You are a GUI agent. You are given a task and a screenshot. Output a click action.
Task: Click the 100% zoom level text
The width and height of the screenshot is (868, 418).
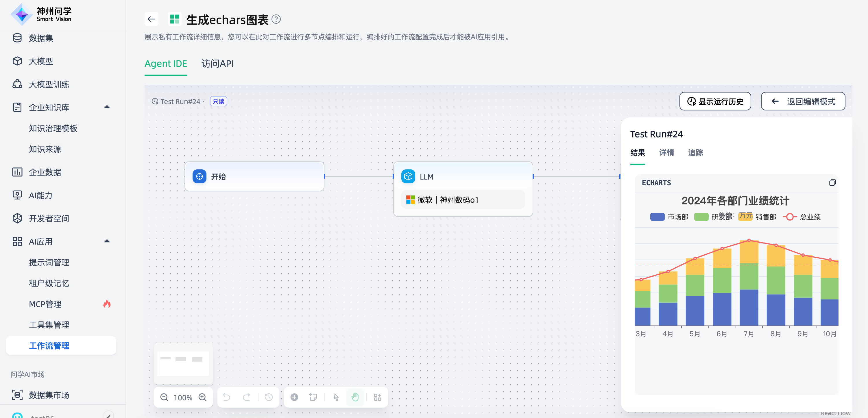(183, 398)
